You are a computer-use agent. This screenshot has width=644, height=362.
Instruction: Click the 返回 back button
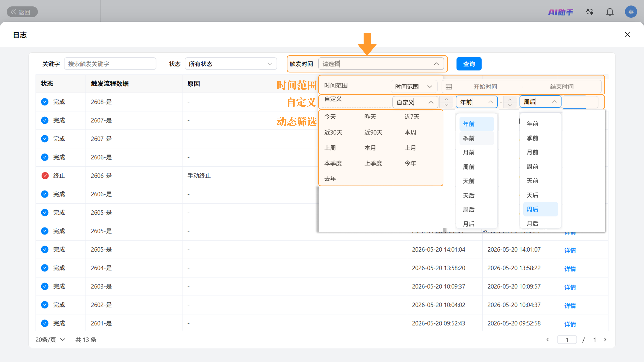click(22, 12)
